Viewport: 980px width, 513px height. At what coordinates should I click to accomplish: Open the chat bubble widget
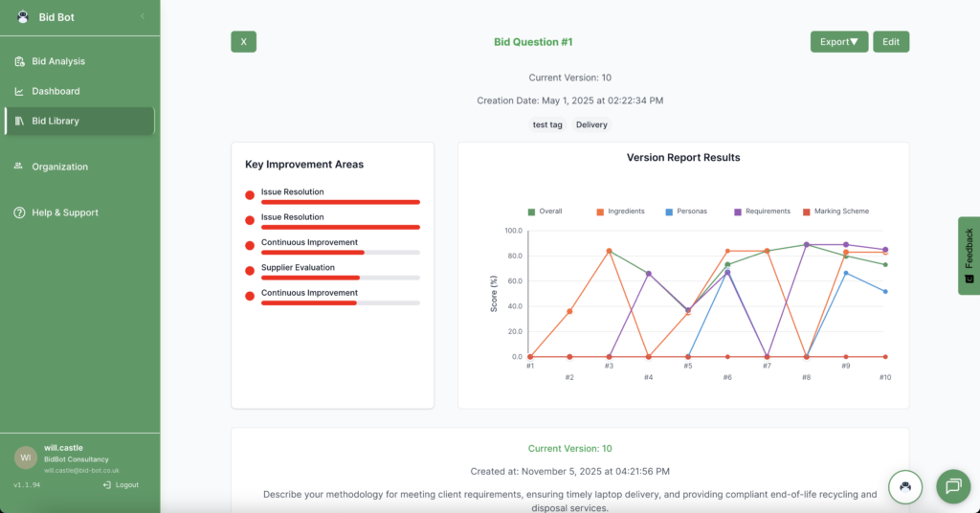point(952,486)
